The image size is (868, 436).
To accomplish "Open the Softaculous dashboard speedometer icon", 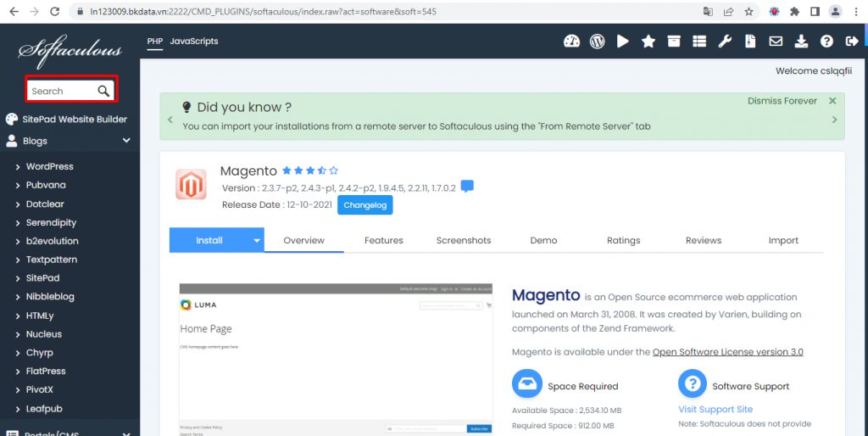I will [571, 41].
